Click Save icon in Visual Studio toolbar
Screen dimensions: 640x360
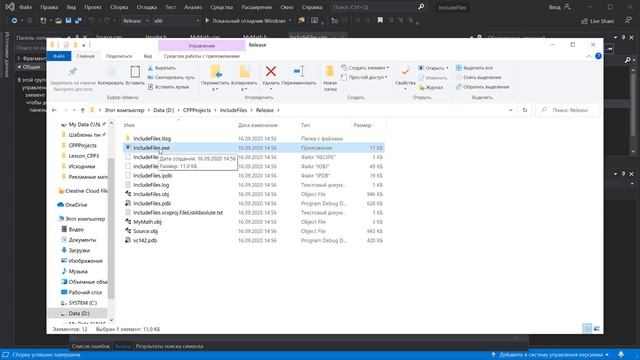[x=68, y=20]
